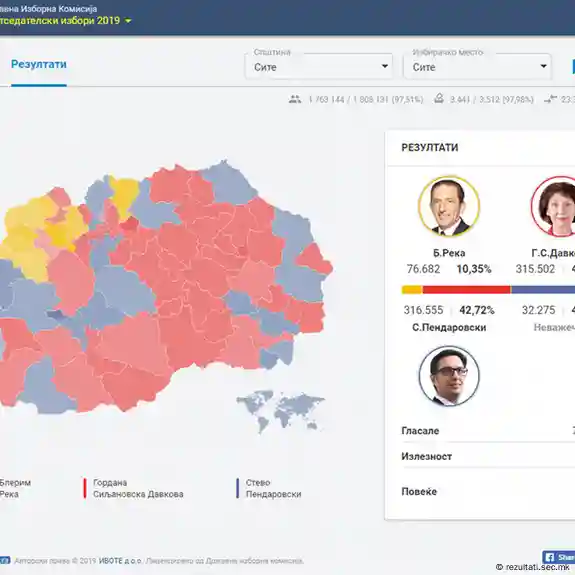Switch to the Резултати tab

click(39, 65)
